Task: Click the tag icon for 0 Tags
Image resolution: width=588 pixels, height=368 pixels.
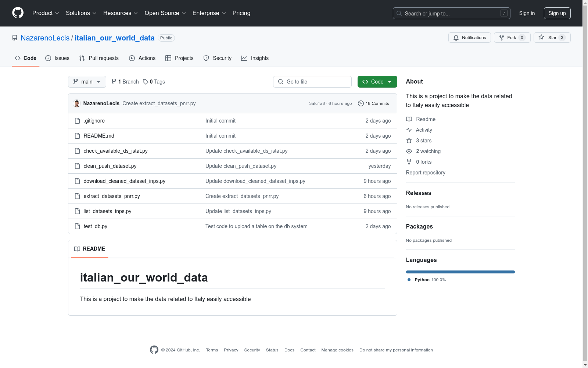Action: click(146, 82)
